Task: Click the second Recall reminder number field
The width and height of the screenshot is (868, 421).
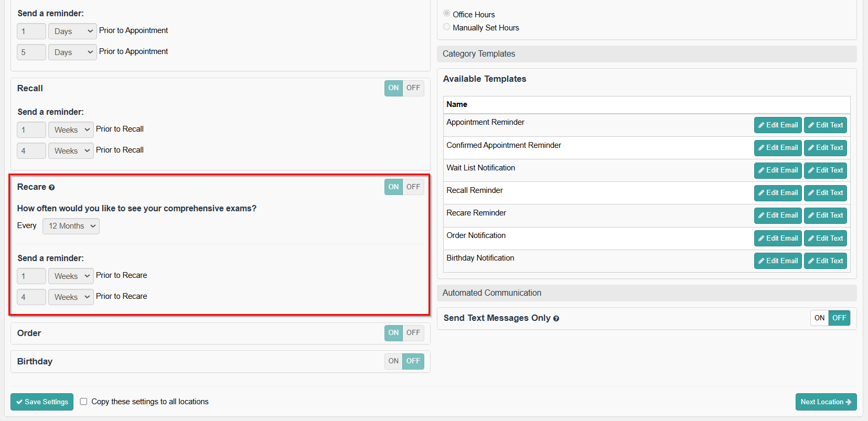Action: (x=31, y=151)
